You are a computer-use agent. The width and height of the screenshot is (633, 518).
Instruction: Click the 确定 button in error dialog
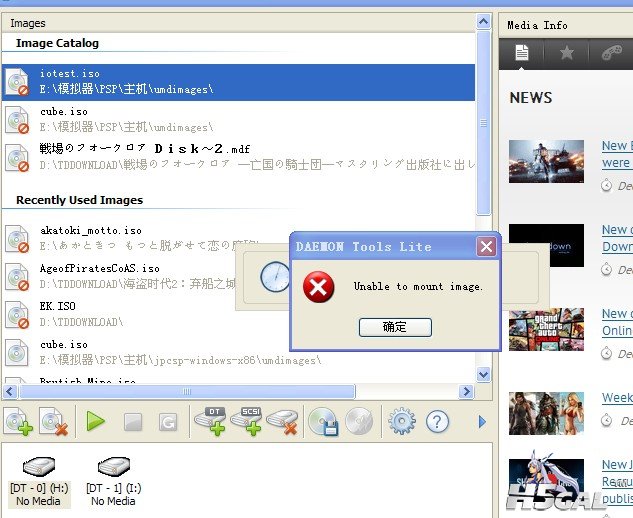click(x=394, y=327)
